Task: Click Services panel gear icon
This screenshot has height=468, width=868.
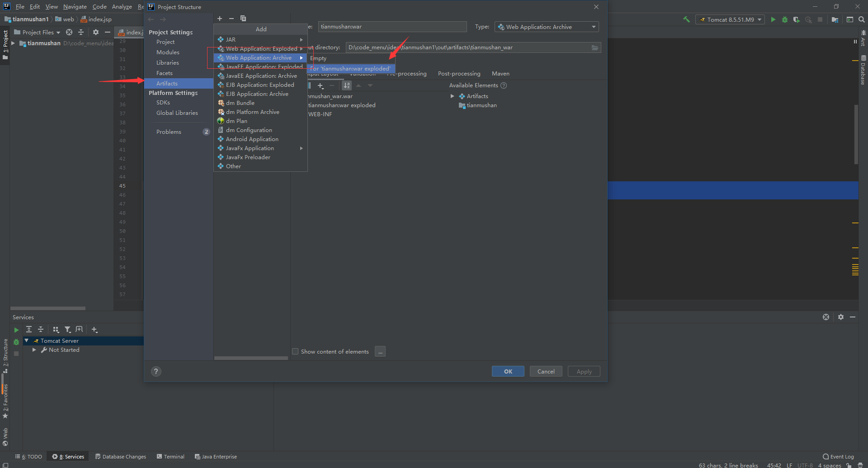Action: click(x=841, y=317)
